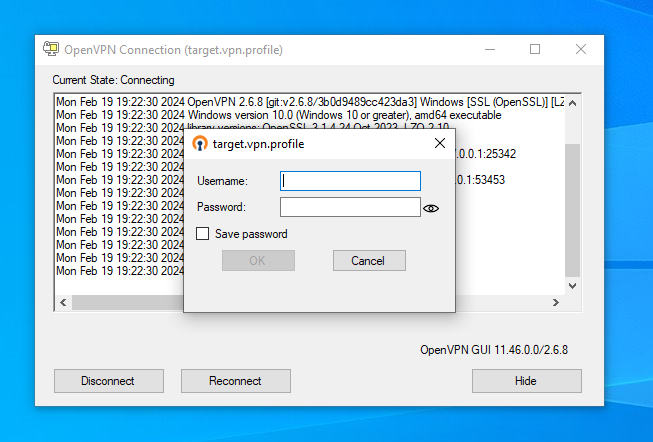Close the OpenVPN Connection window
The height and width of the screenshot is (442, 653).
click(x=581, y=50)
